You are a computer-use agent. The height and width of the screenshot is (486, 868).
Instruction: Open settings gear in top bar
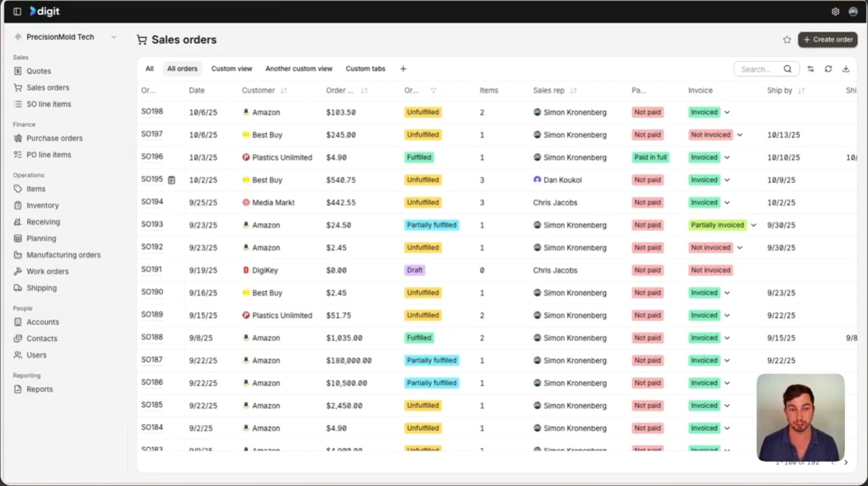tap(835, 12)
